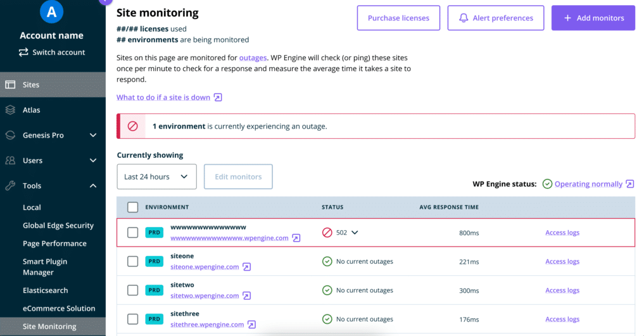Viewport: 644px width, 336px height.
Task: Click Switch account text
Action: [59, 52]
